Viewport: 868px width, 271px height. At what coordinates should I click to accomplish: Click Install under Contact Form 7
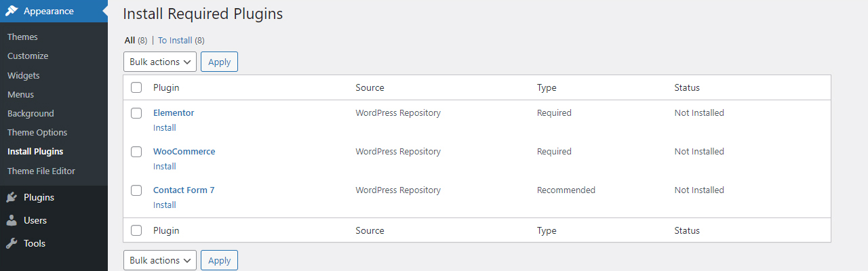(x=165, y=205)
